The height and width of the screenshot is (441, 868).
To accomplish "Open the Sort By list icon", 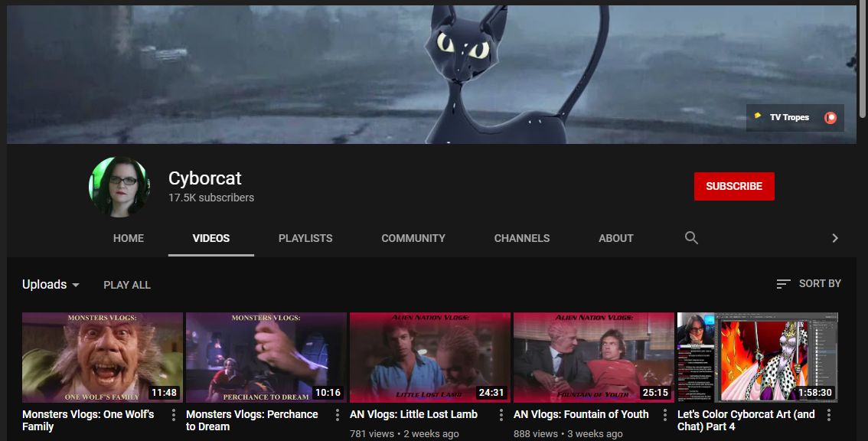I will coord(783,283).
